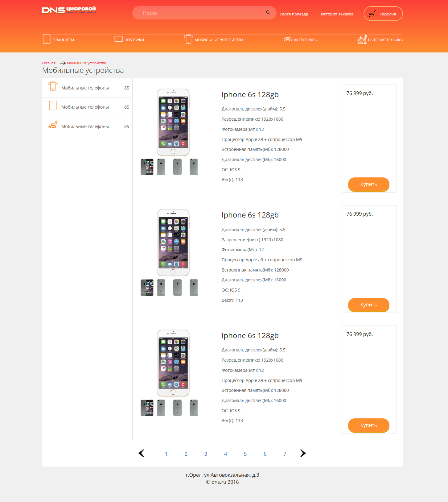Click the phone icon in first sidebar category

click(x=53, y=86)
